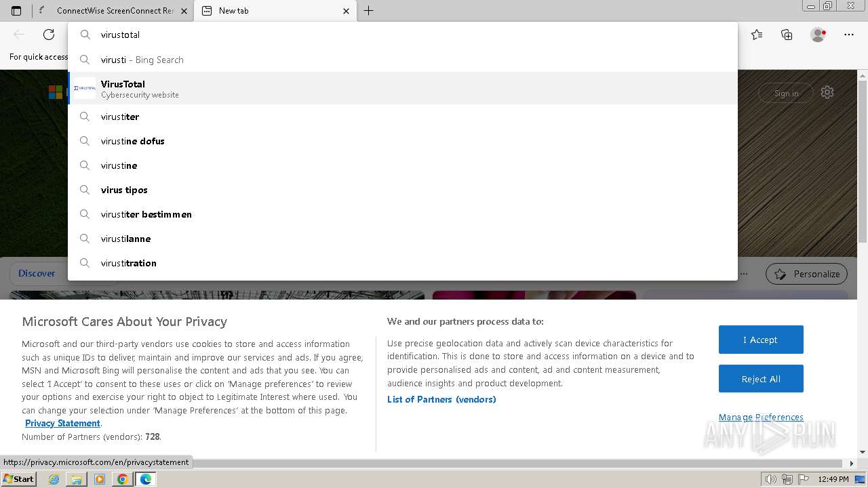
Task: Open the tab actions menu icon
Action: click(x=16, y=11)
